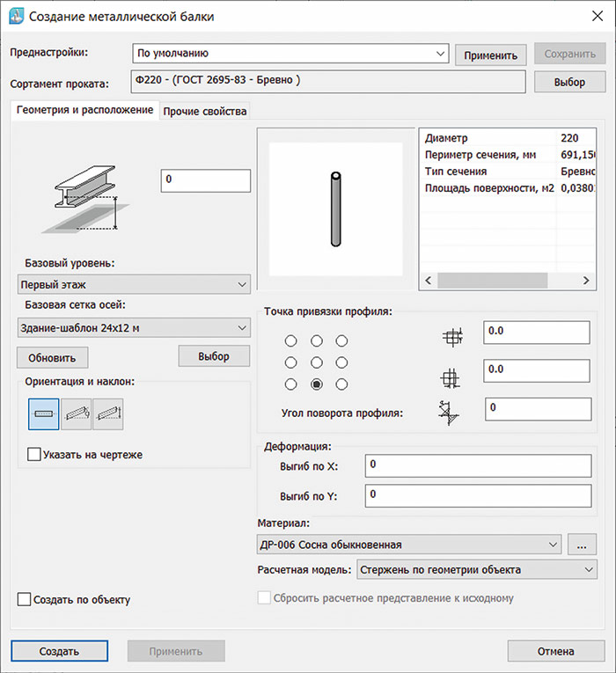Click the top Применить presets button
The height and width of the screenshot is (673, 616).
pos(491,55)
